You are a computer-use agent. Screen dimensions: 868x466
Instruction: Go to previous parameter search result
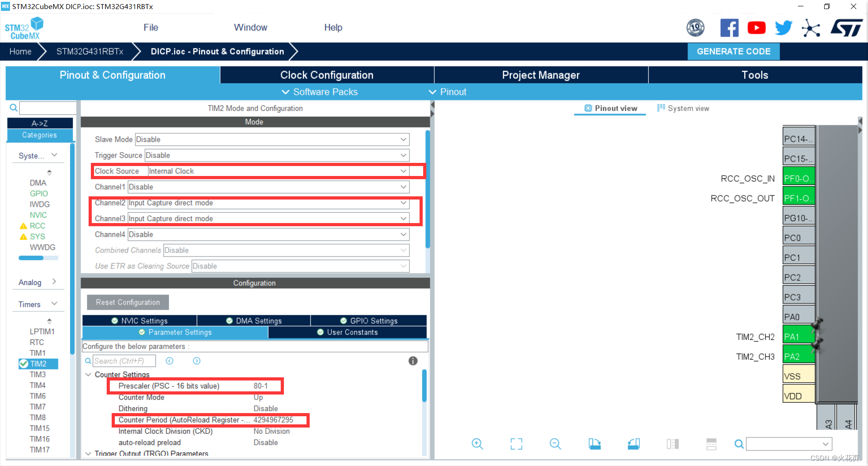[170, 361]
